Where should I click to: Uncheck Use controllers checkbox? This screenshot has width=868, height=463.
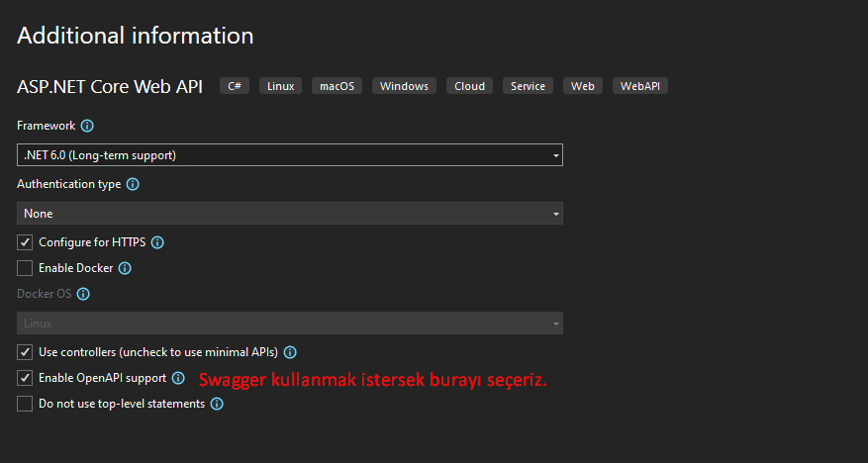tap(25, 352)
